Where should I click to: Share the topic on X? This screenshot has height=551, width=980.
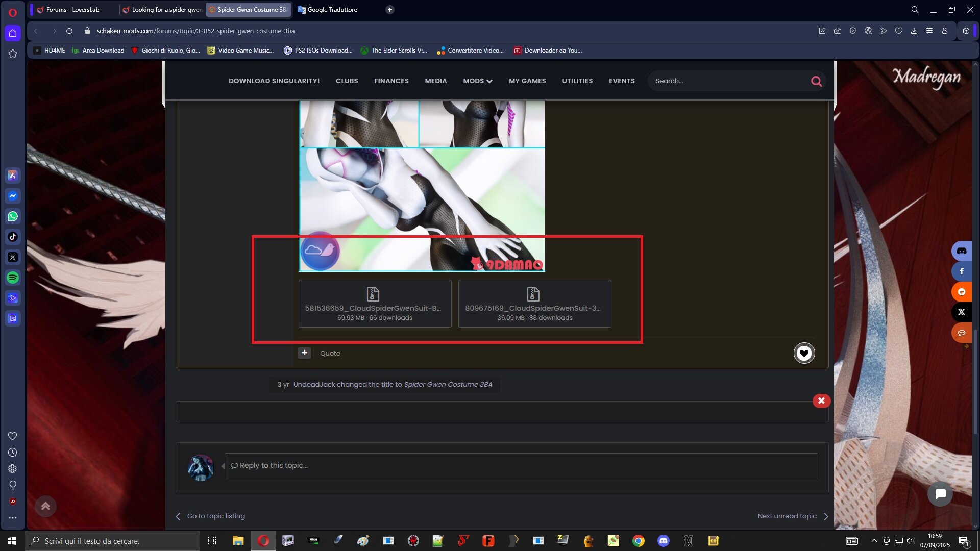click(x=962, y=312)
